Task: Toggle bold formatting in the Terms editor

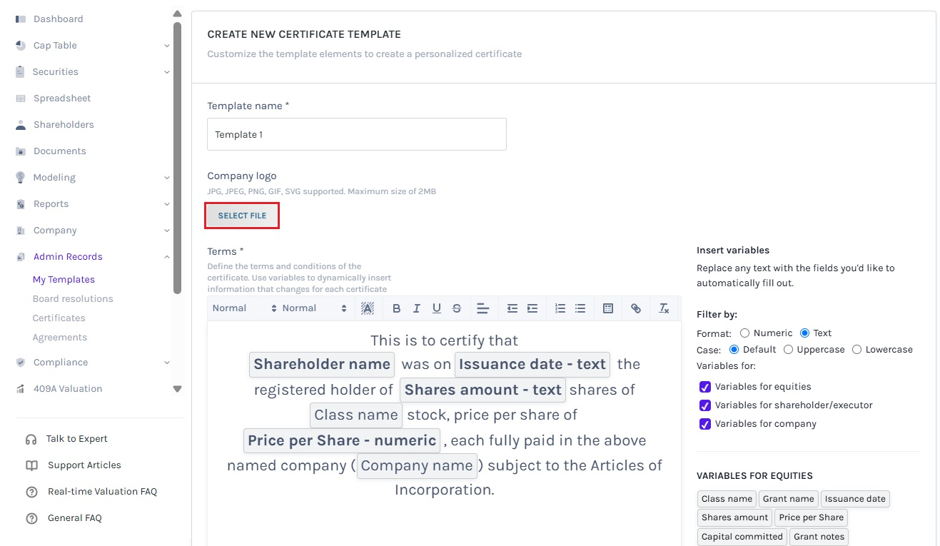Action: [396, 308]
